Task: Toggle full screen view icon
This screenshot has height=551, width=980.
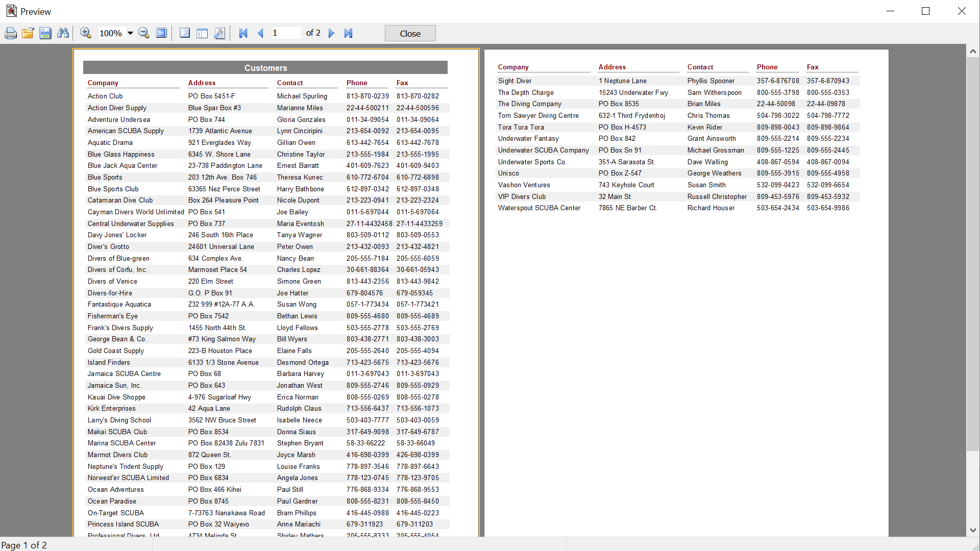Action: 161,33
